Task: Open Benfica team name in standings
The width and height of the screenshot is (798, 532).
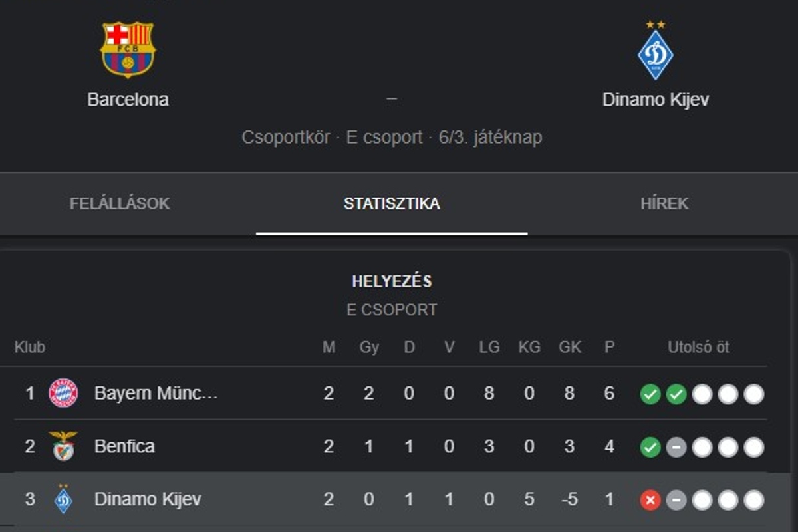Action: tap(124, 446)
